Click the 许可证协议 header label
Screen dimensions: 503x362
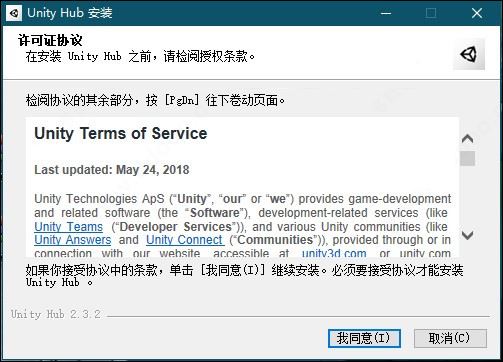(50, 40)
